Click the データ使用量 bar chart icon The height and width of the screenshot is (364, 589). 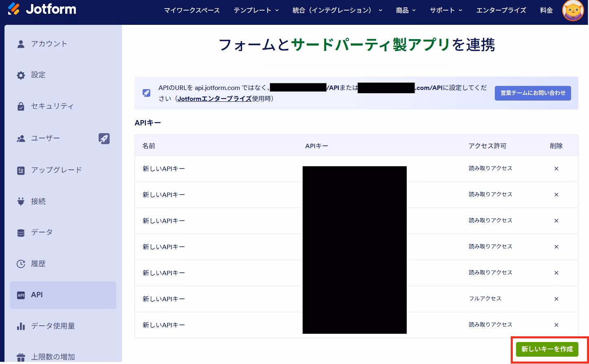coord(21,326)
